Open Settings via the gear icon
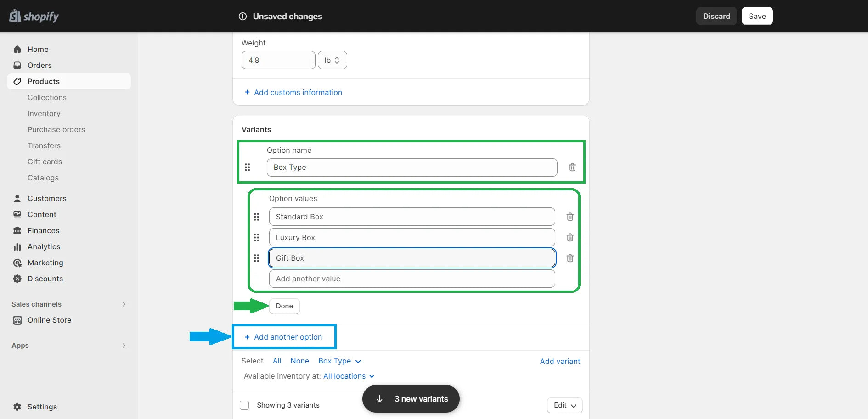The image size is (868, 419). (17, 407)
